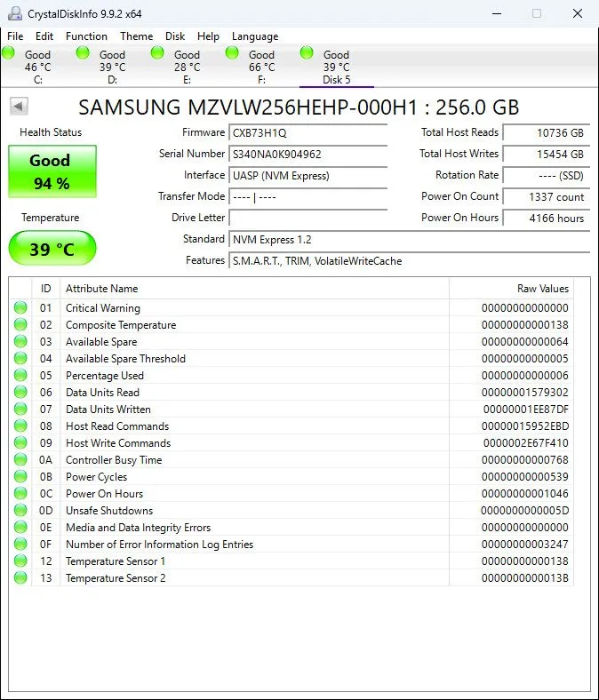Click the Attribute Name column header
Image resolution: width=599 pixels, height=700 pixels.
pos(254,289)
